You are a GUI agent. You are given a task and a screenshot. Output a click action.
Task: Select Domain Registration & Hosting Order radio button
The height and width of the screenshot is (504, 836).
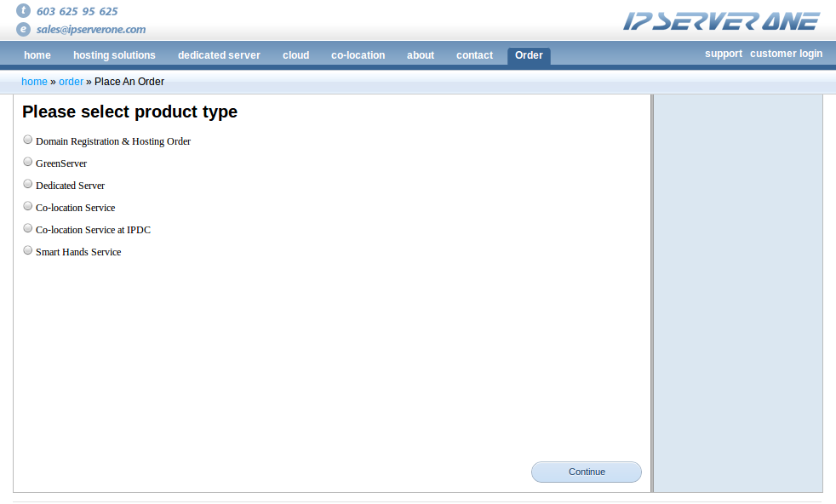point(28,140)
